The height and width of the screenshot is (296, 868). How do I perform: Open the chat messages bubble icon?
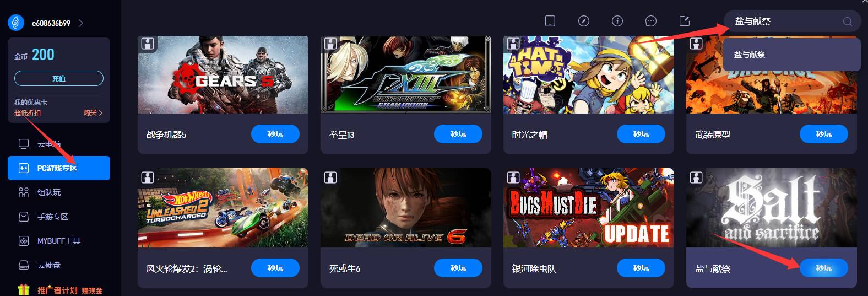pyautogui.click(x=651, y=21)
